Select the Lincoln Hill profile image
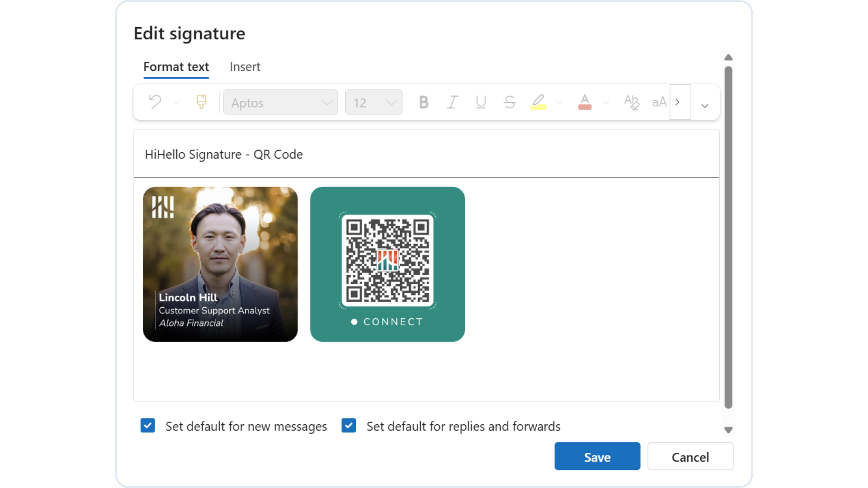 (x=220, y=264)
